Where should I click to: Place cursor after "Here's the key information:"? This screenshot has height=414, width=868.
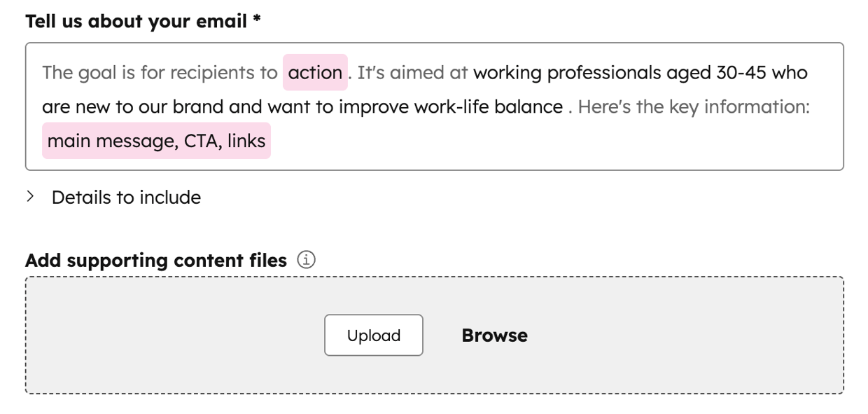click(x=811, y=106)
